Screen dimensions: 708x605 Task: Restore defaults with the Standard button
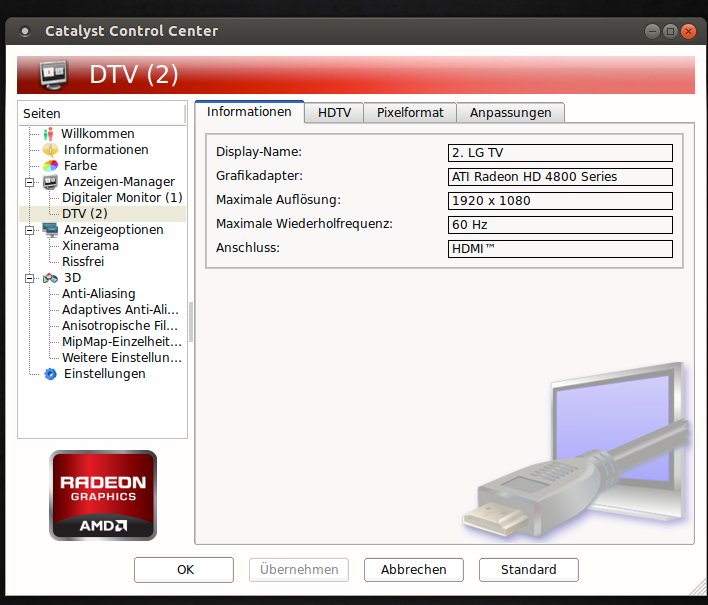(529, 570)
